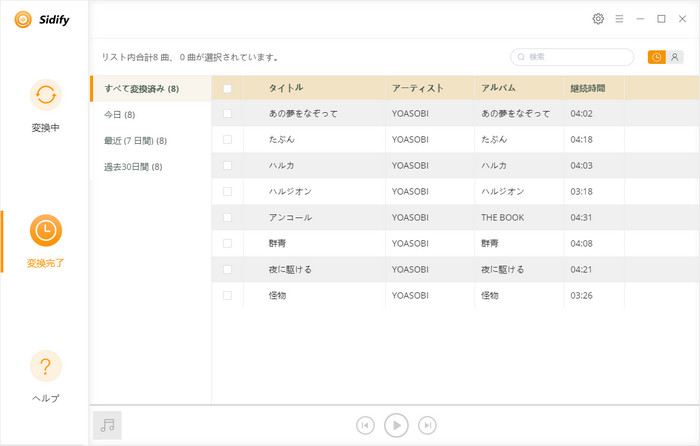
Task: Minimize the Sidify window
Action: click(640, 19)
